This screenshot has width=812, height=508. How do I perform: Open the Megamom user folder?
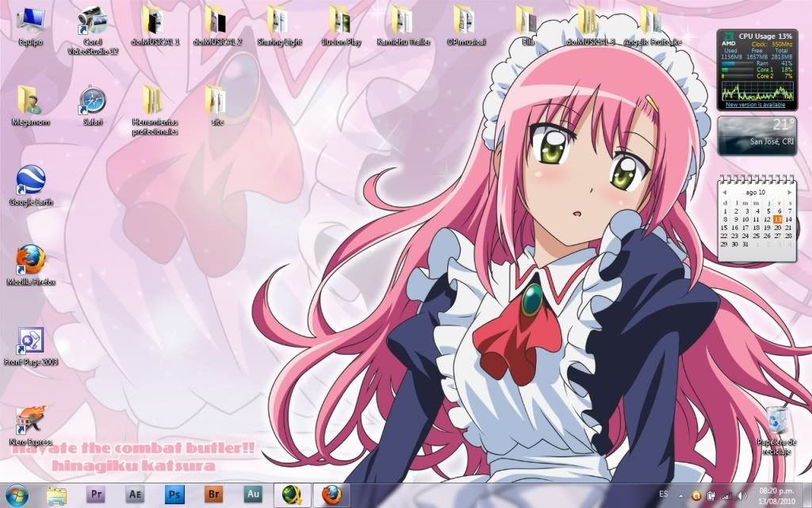pyautogui.click(x=31, y=106)
